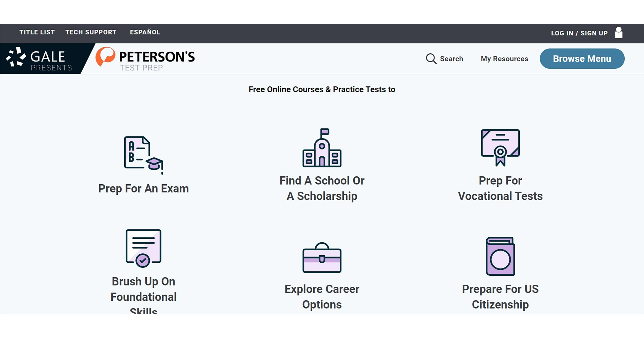Click the Log In / Sign Up link

pos(580,33)
